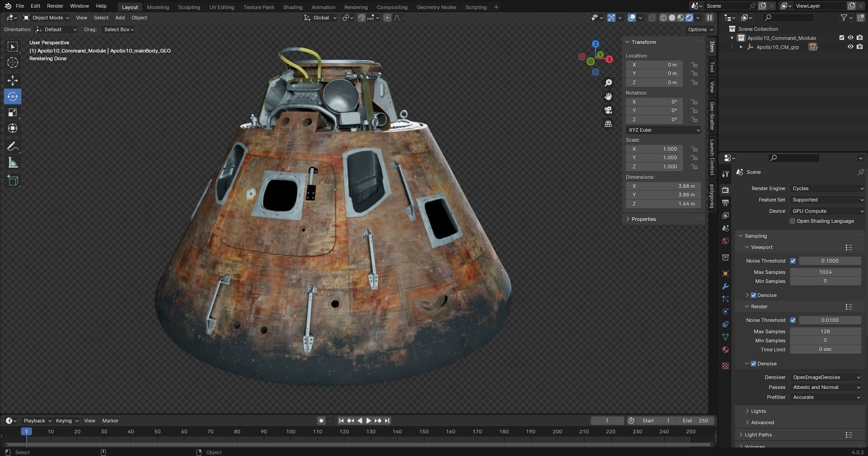868x456 pixels.
Task: Enable Open Shading Language checkbox
Action: (x=792, y=221)
